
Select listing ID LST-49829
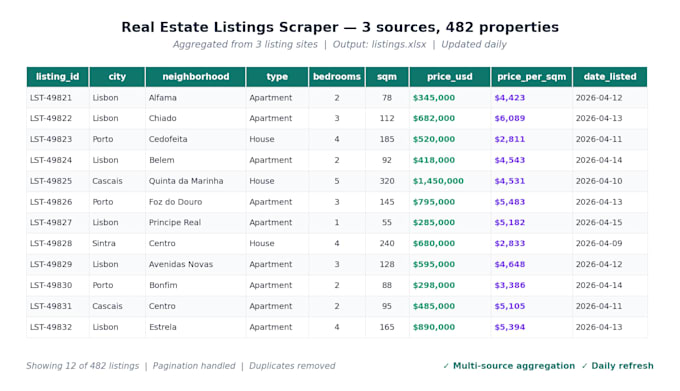51,264
